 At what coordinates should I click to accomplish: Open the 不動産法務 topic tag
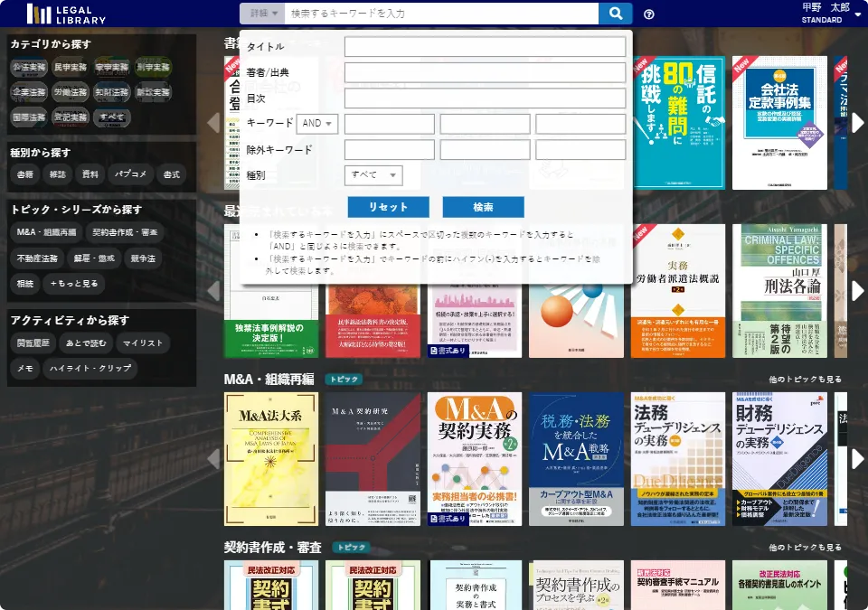coord(37,258)
